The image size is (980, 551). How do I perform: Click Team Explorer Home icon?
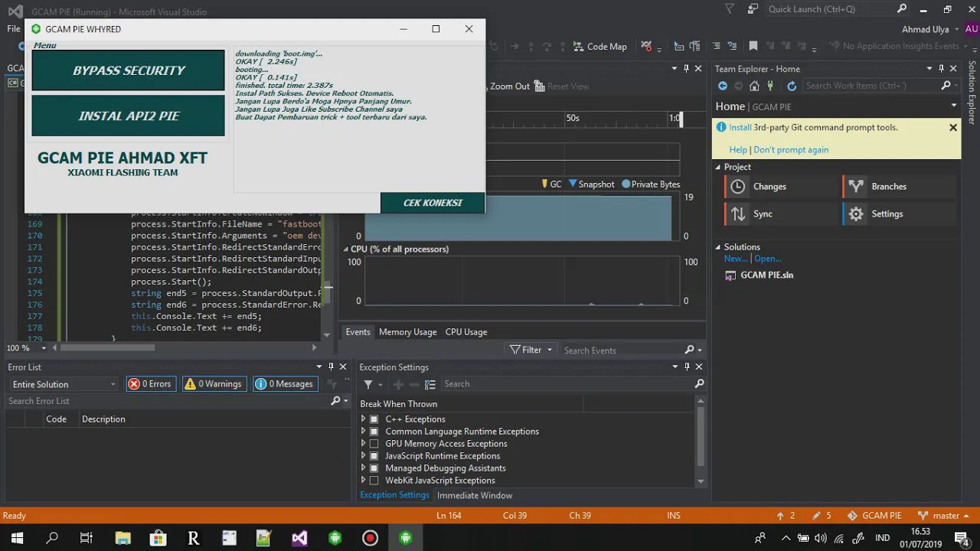click(754, 86)
